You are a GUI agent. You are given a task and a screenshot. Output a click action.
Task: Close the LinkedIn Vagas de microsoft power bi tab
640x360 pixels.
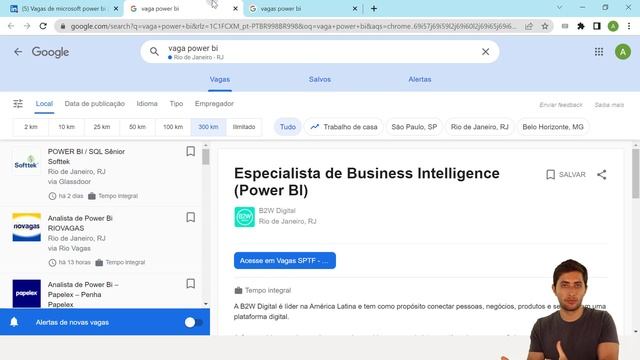tap(116, 9)
